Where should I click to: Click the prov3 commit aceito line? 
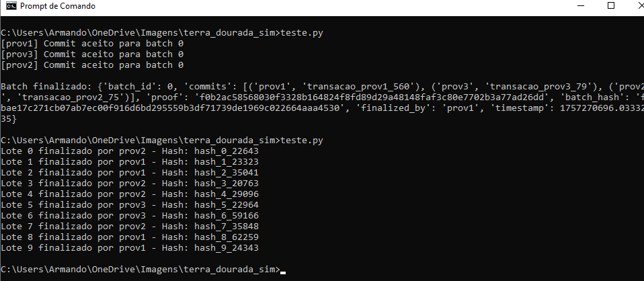[92, 54]
